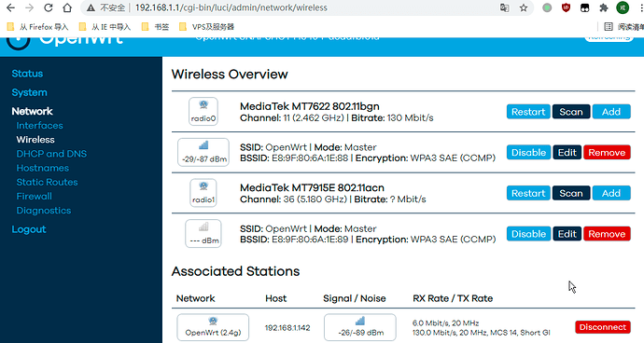This screenshot has width=644, height=343.
Task: Disconnect station 192.168.1.142
Action: 603,327
